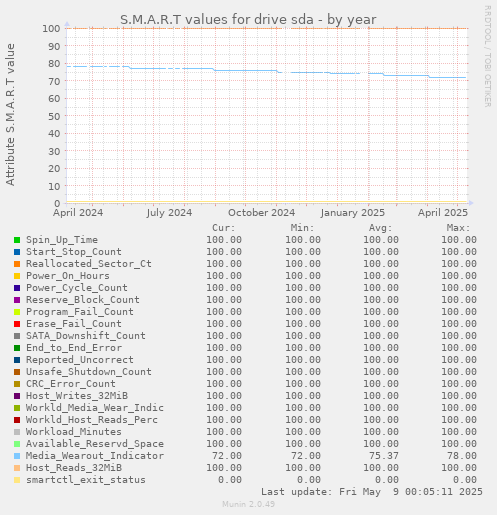This screenshot has width=497, height=515.
Task: Click the blue Start_Stop_Count legend swatch
Action: point(17,252)
